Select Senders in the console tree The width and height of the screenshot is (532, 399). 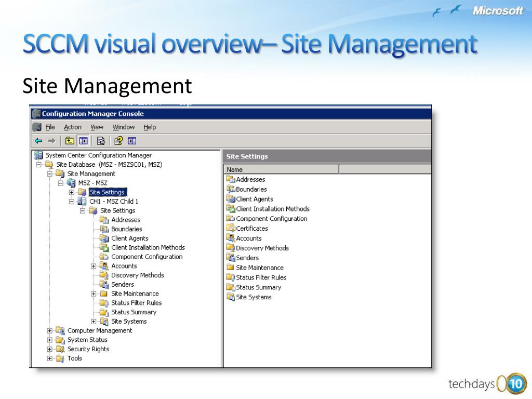tap(123, 284)
